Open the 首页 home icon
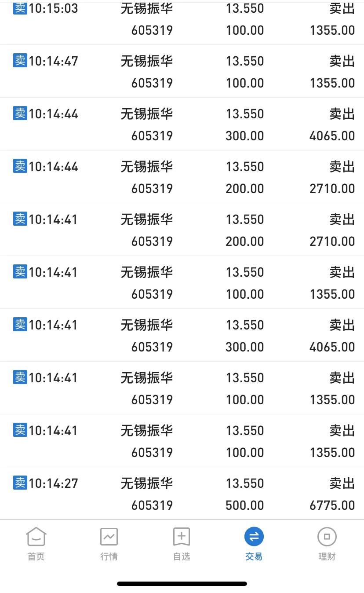364x593 pixels. click(x=36, y=537)
